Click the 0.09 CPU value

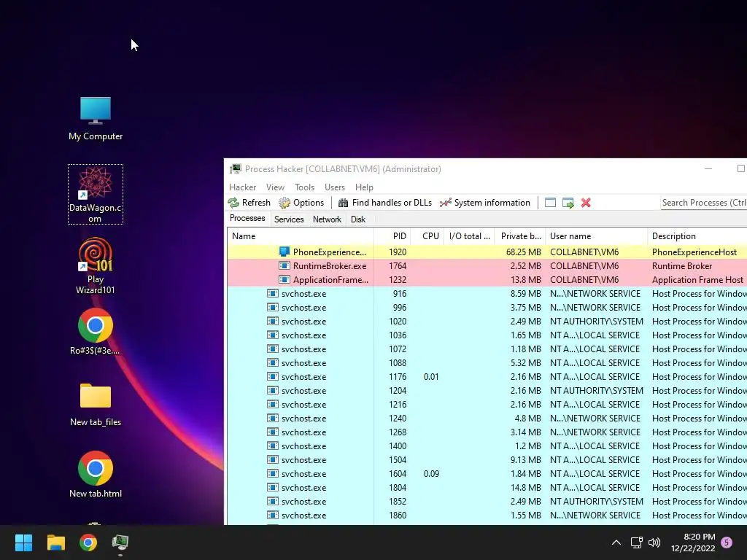point(431,474)
